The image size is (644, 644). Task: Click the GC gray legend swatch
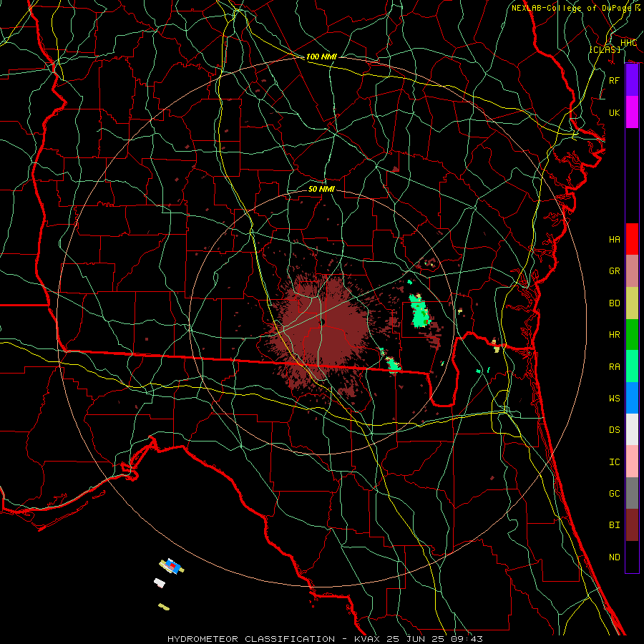click(632, 493)
